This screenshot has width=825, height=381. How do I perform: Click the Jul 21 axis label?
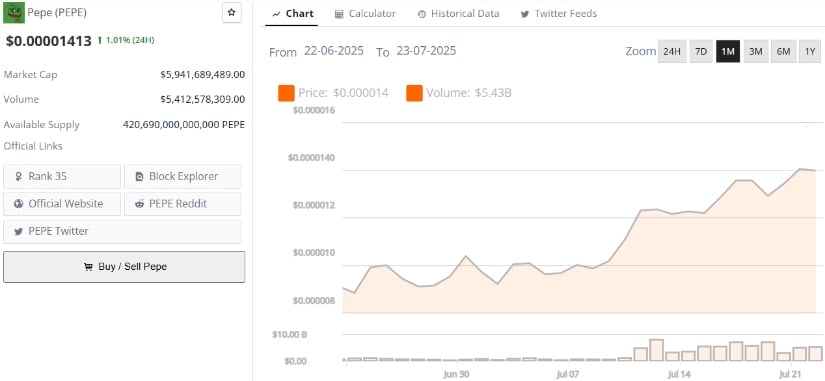tap(790, 374)
